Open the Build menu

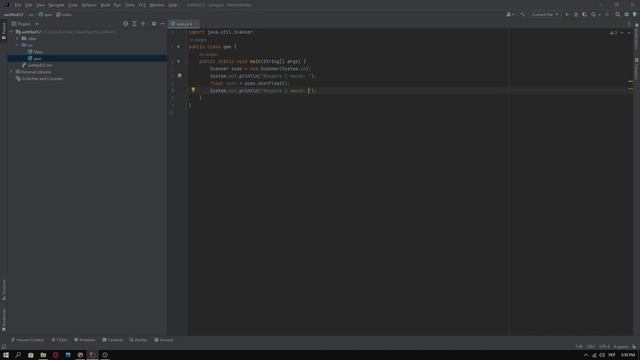click(105, 5)
